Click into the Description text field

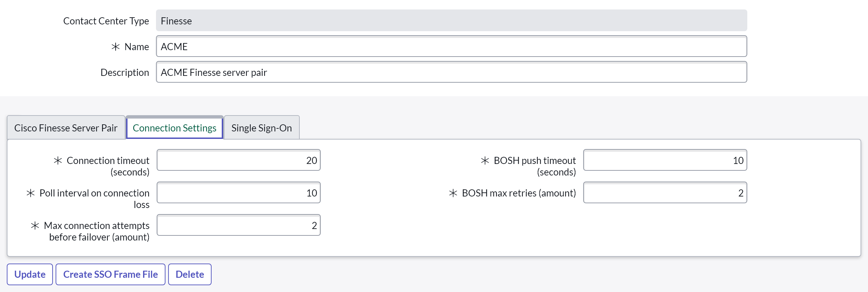(x=451, y=72)
